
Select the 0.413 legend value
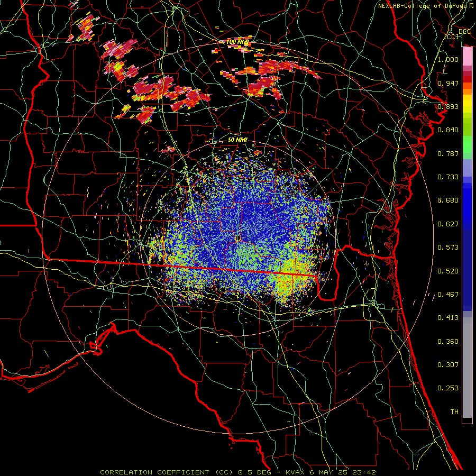click(x=448, y=318)
